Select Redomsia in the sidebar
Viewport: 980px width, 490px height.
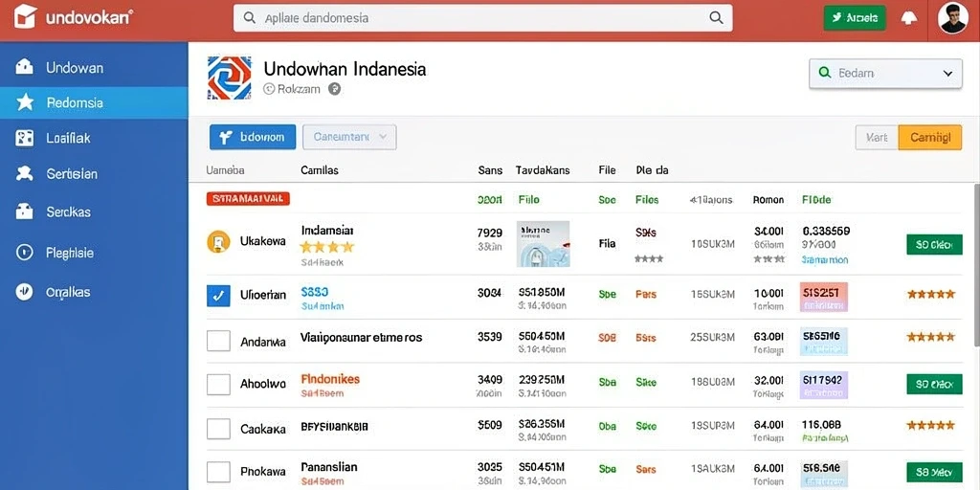[x=94, y=102]
